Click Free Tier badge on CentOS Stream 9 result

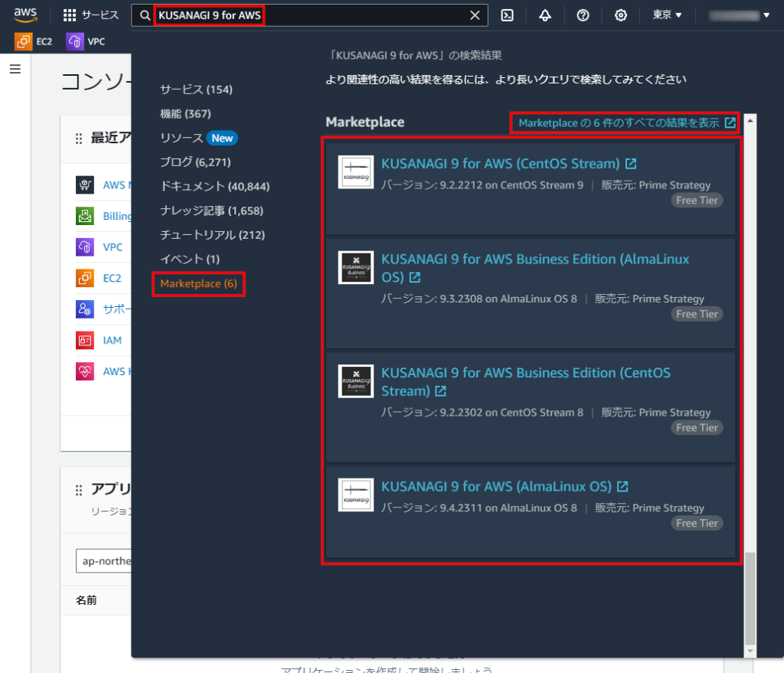[x=697, y=200]
